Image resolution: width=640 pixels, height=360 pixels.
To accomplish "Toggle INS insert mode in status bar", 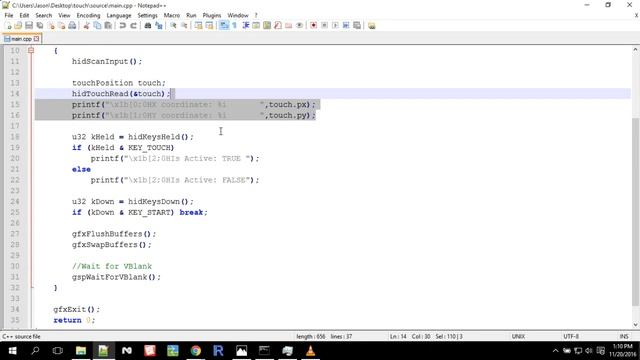I will [x=624, y=336].
